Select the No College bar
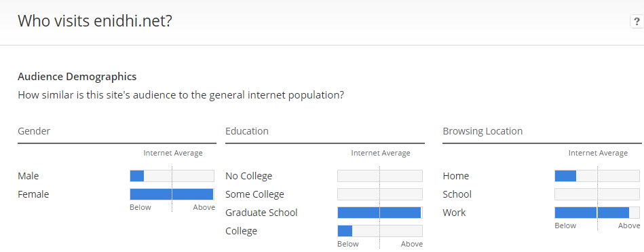The image size is (644, 252). [380, 176]
